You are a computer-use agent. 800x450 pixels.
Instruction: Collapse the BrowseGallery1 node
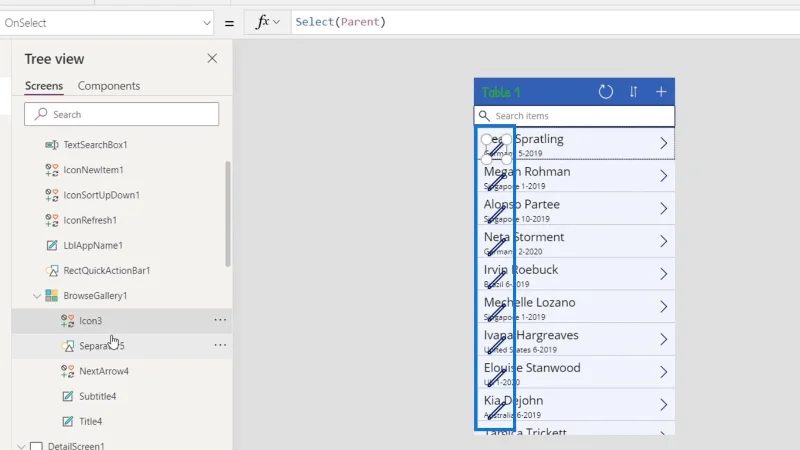pyautogui.click(x=37, y=296)
